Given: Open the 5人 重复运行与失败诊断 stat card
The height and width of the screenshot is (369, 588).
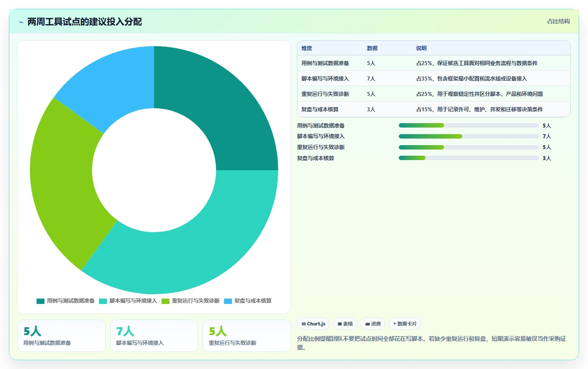Looking at the screenshot, I should [x=246, y=336].
